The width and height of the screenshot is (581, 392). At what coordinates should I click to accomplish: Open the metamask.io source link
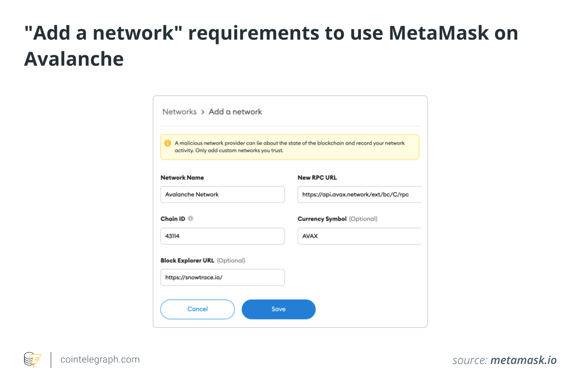point(524,360)
